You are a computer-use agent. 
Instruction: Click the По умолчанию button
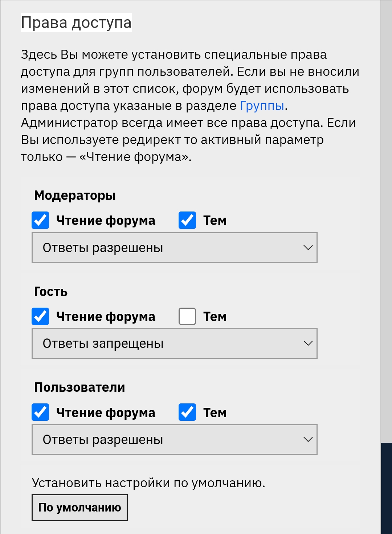(79, 508)
